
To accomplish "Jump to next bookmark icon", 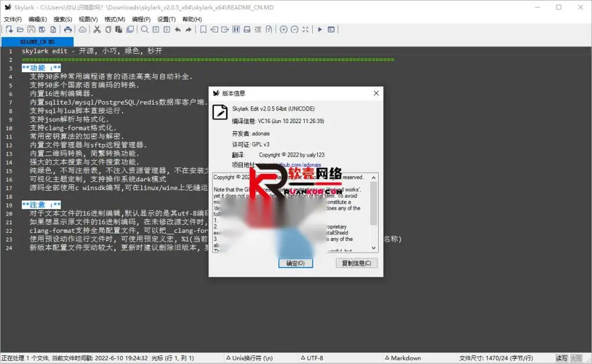I will coord(225,30).
